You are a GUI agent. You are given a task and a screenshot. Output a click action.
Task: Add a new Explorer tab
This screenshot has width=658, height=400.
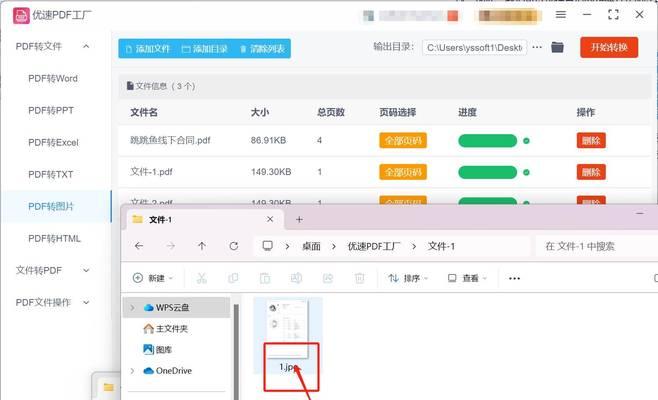pos(299,219)
